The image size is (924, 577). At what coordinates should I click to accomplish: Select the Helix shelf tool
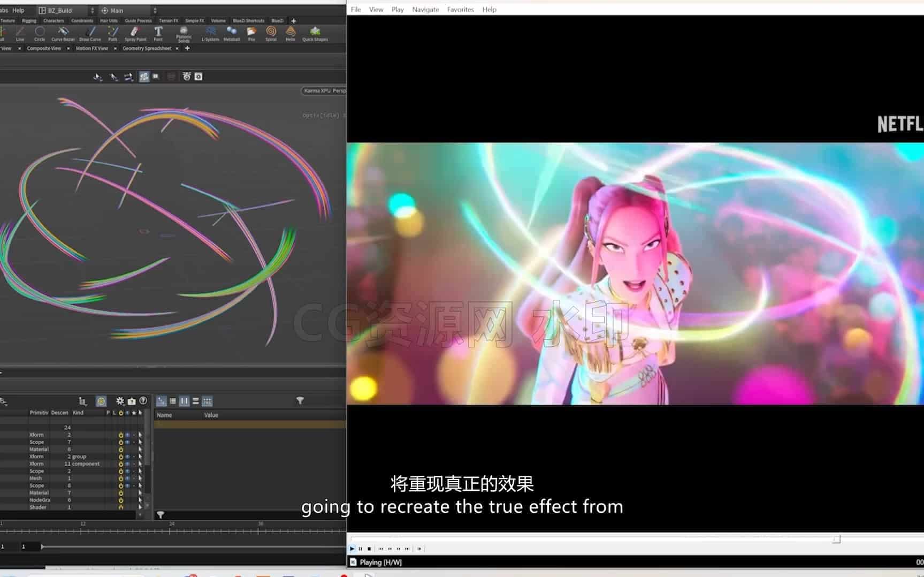291,34
